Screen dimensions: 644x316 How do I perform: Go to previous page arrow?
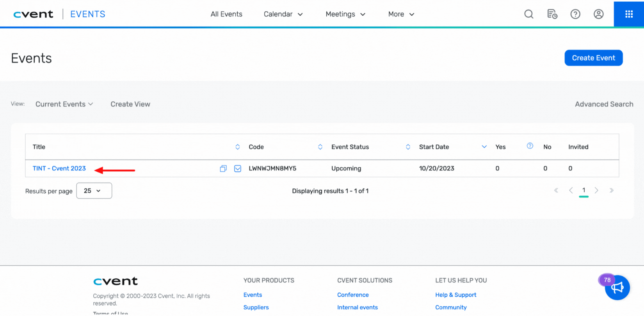(x=571, y=190)
